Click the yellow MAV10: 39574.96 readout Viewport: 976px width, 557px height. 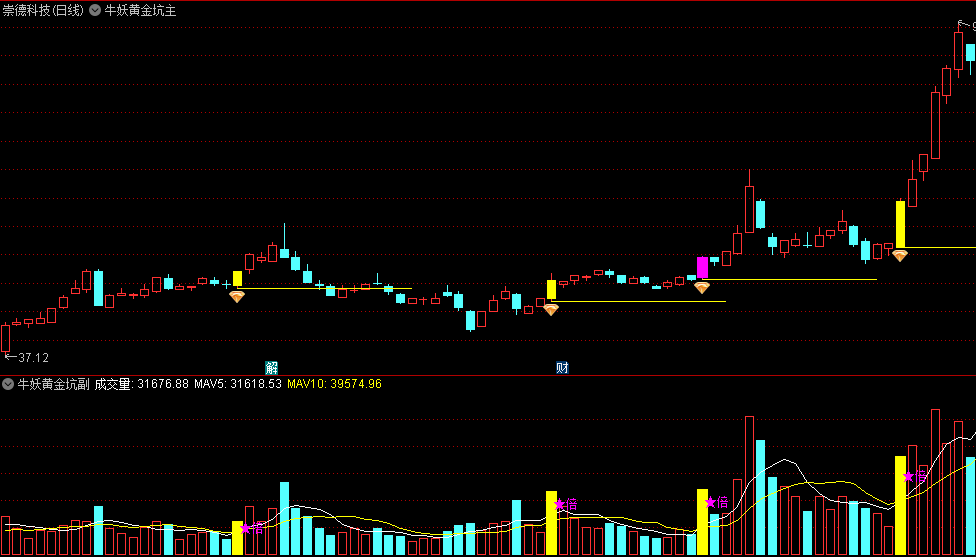[x=334, y=384]
